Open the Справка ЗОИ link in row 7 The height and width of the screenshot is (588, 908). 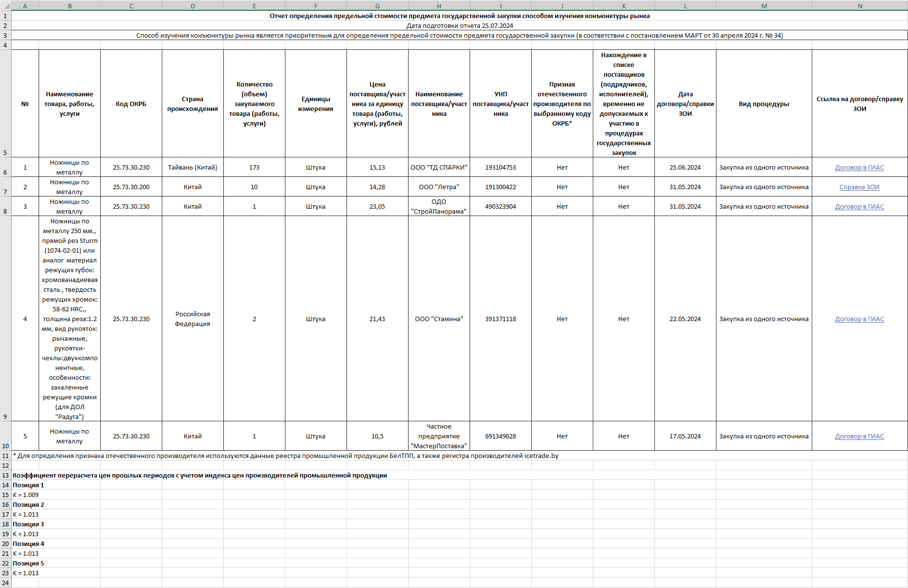[859, 187]
